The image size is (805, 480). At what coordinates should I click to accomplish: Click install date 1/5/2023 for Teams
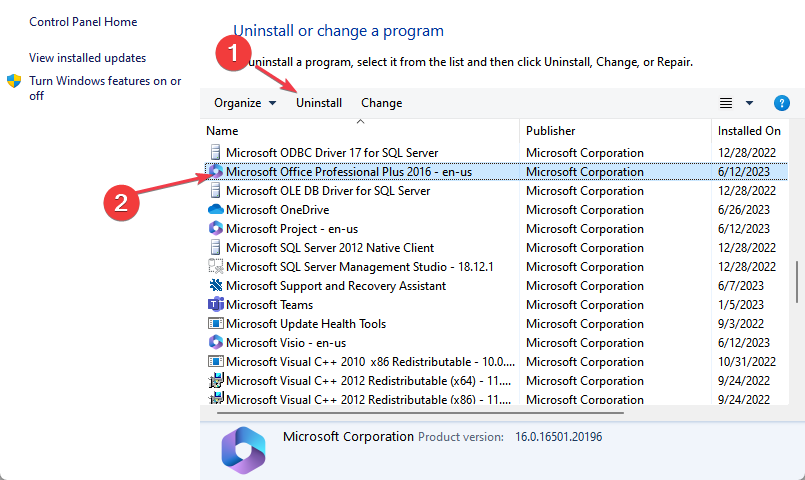click(741, 305)
